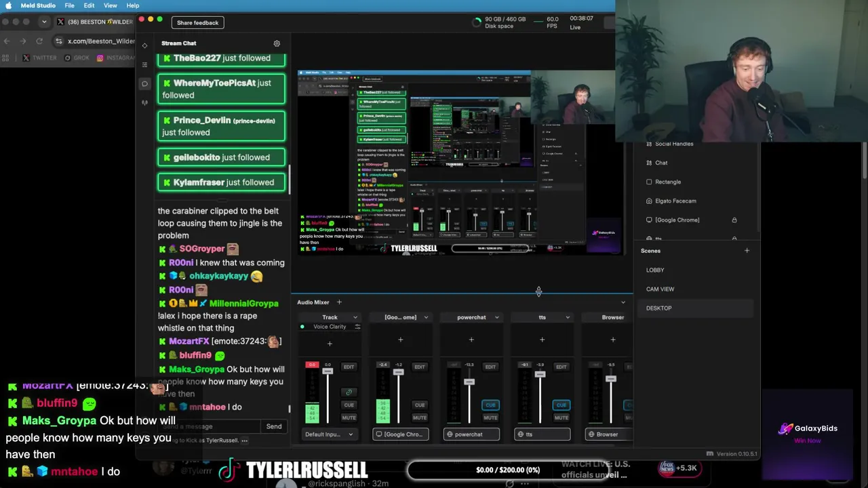Add an effect to the powerchat channel

pyautogui.click(x=471, y=340)
